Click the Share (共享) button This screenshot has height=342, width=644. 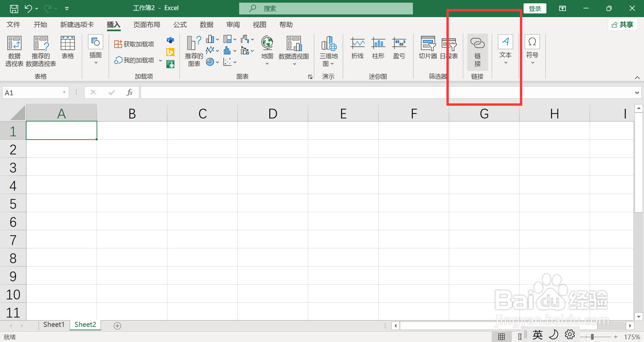tap(623, 25)
